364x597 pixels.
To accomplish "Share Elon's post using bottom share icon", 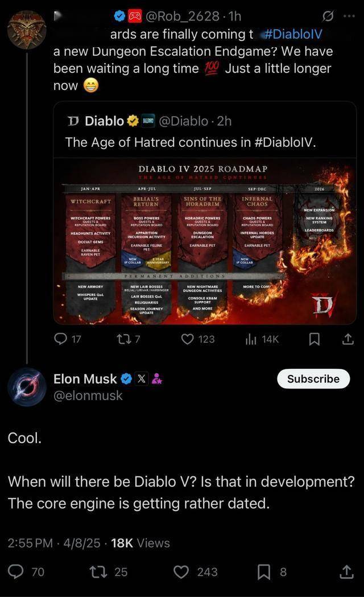I will pos(346,571).
